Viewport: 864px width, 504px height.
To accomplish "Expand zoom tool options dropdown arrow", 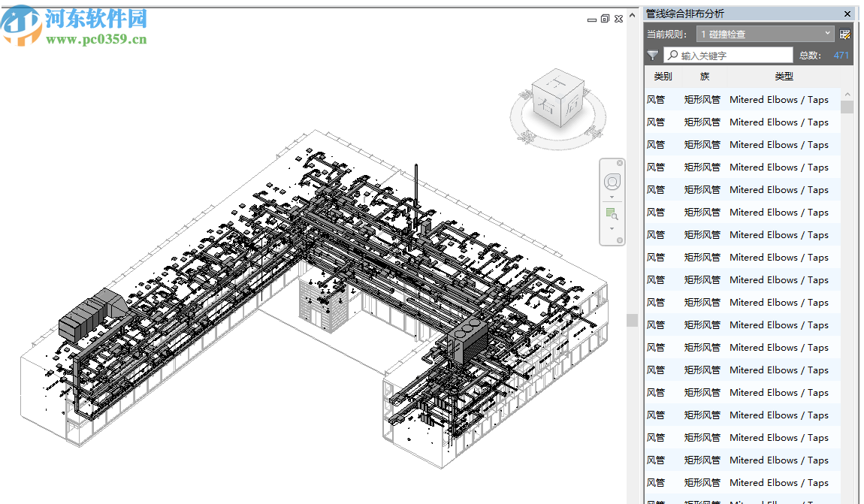I will point(612,228).
